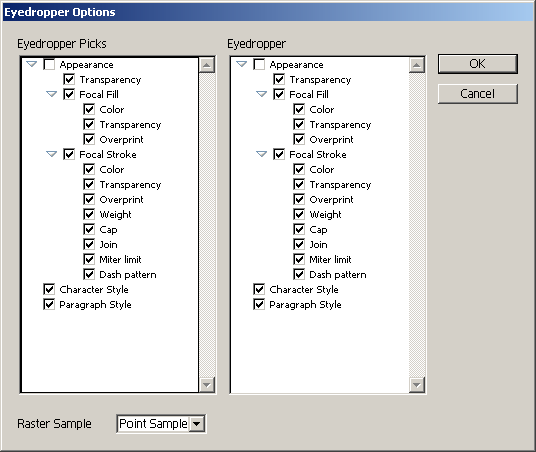Select Character Style label in Eyedropper list

pos(304,290)
